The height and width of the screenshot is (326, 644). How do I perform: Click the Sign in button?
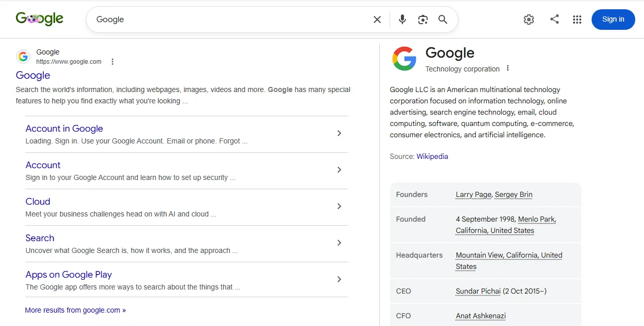(x=613, y=20)
